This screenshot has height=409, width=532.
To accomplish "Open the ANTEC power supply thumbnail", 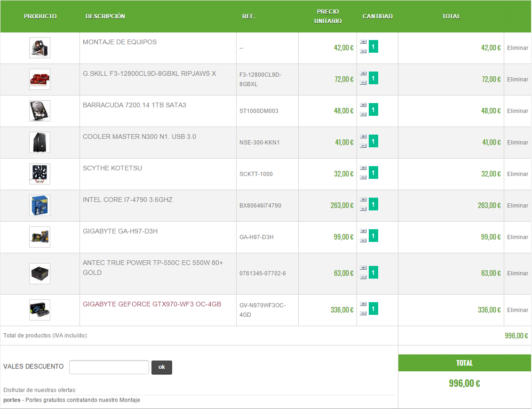I will pyautogui.click(x=40, y=273).
